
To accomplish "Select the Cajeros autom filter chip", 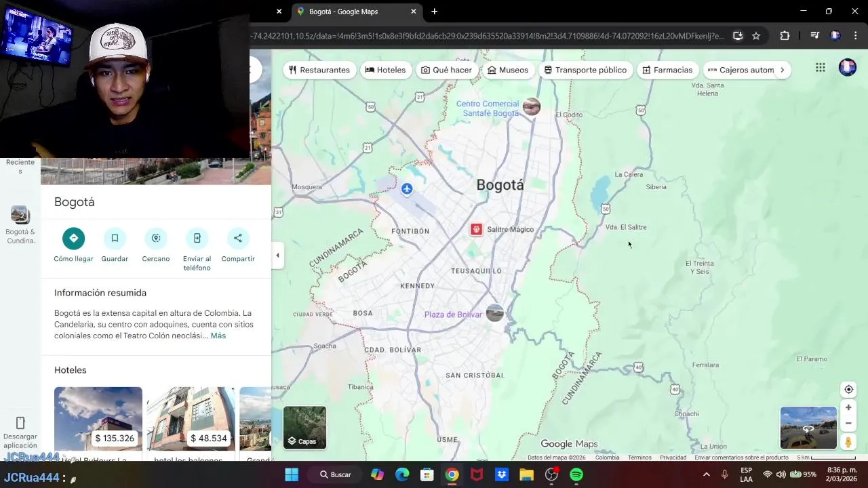I will coord(740,70).
